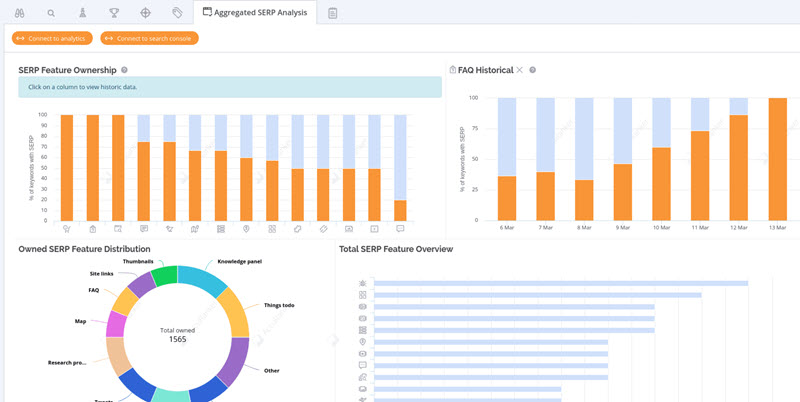Close the FAQ Historical chart

point(519,70)
